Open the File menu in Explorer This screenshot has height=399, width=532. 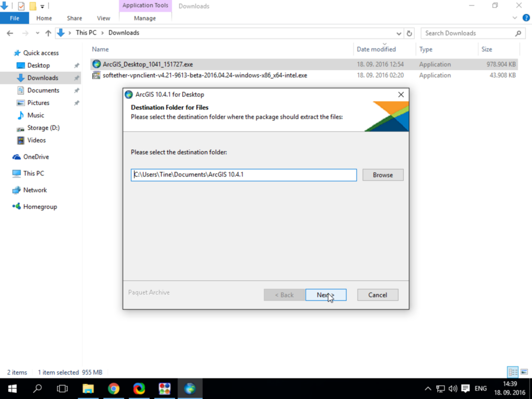tap(15, 18)
